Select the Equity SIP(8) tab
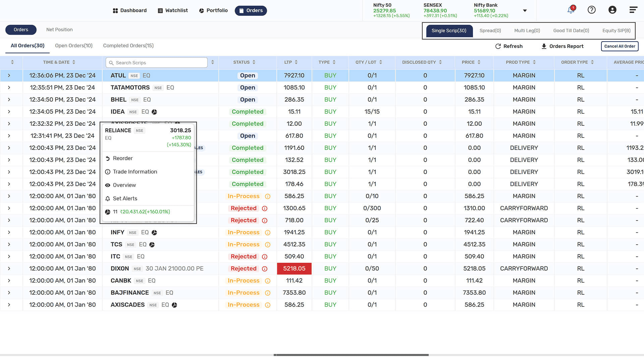This screenshot has width=644, height=357. (x=616, y=31)
